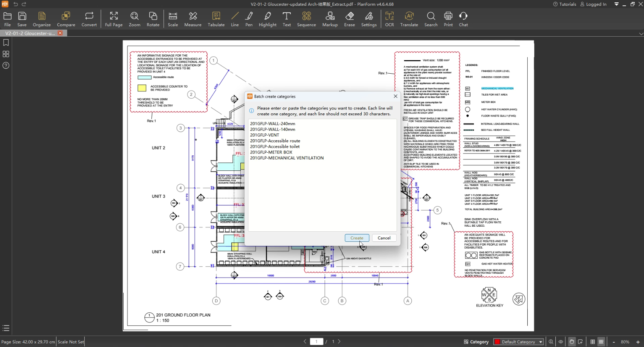Open the Default Category dropdown
The height and width of the screenshot is (347, 644).
[x=518, y=342]
